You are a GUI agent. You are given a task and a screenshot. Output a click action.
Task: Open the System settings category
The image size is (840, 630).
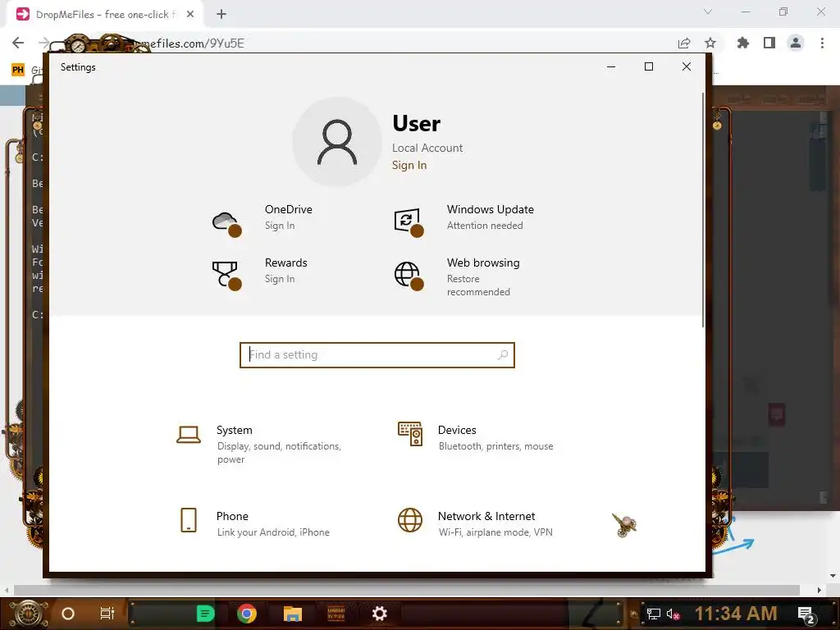(261, 444)
